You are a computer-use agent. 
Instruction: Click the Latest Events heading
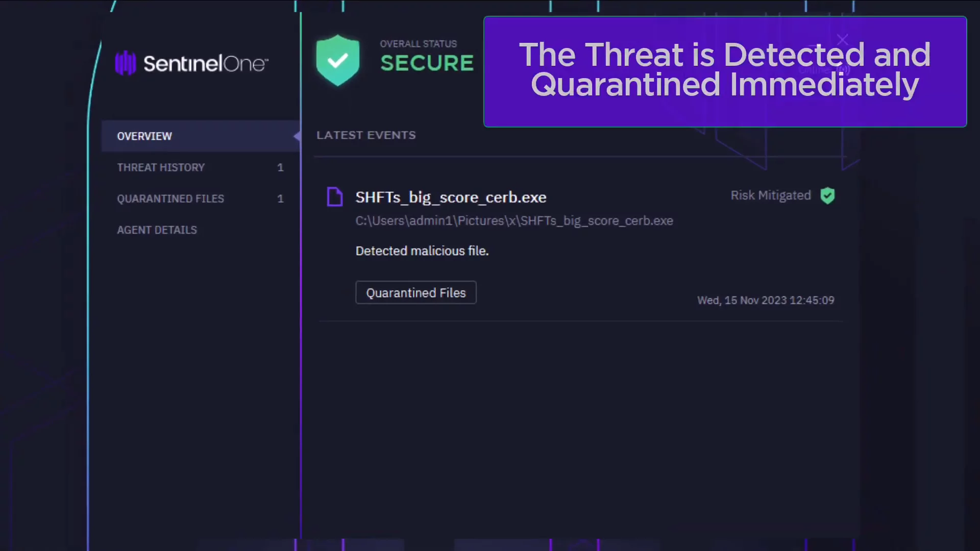(x=366, y=135)
